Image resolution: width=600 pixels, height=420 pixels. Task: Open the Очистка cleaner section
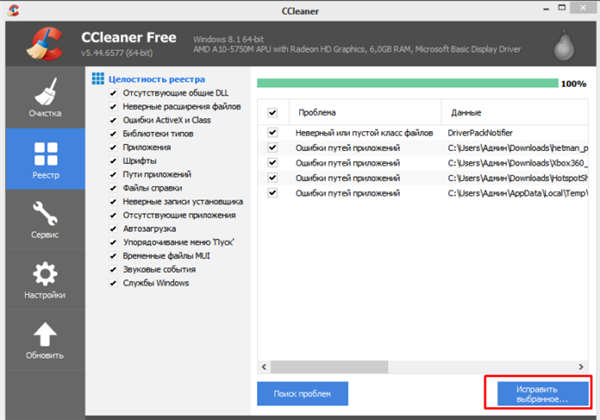pyautogui.click(x=45, y=98)
